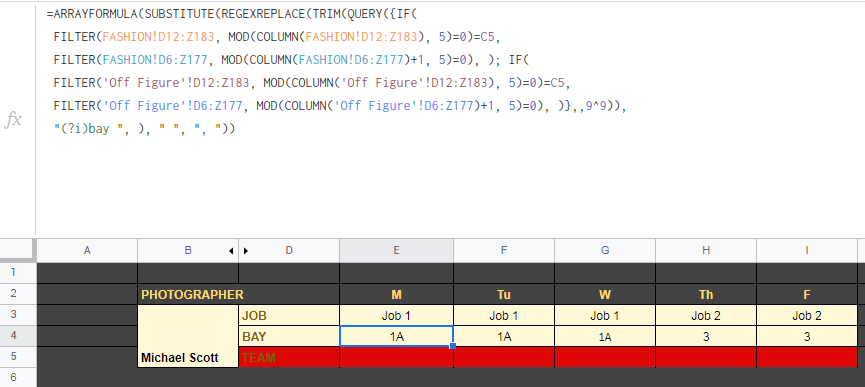This screenshot has height=387, width=865.
Task: Click Job 1 cell under M
Action: coord(397,315)
